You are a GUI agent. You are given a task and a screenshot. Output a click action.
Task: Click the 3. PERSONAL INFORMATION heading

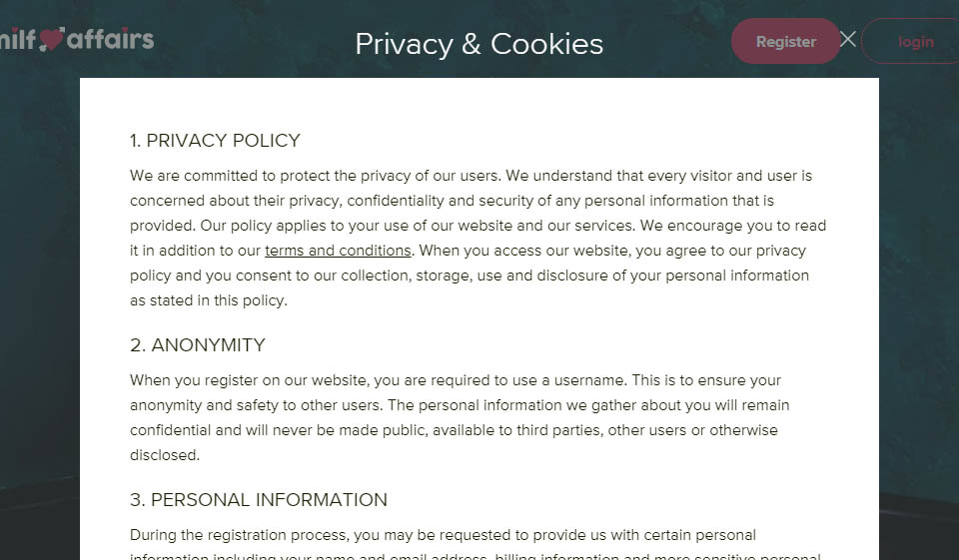click(x=259, y=500)
